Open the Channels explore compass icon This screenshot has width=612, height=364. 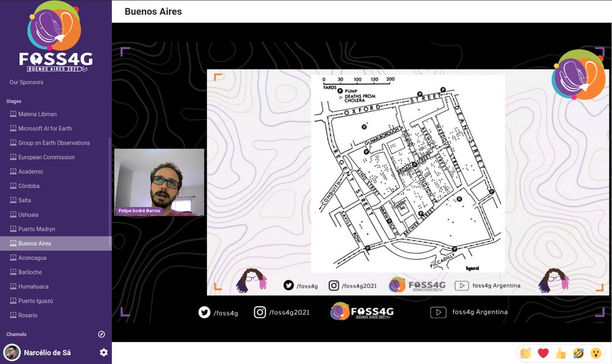click(101, 334)
